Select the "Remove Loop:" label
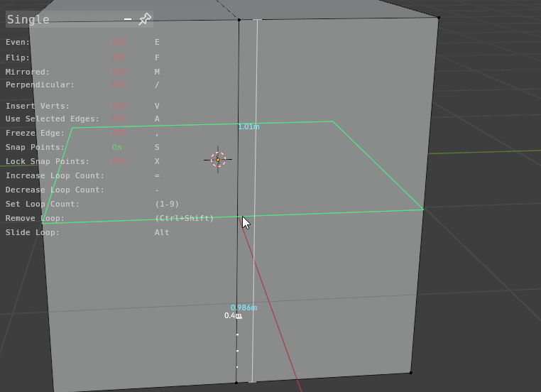The width and height of the screenshot is (541, 392). pyautogui.click(x=35, y=218)
